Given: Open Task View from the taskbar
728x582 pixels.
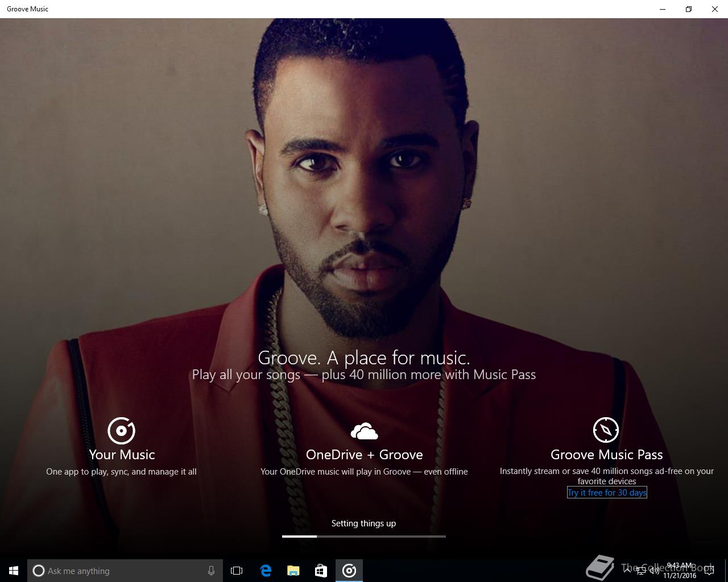Looking at the screenshot, I should click(237, 571).
